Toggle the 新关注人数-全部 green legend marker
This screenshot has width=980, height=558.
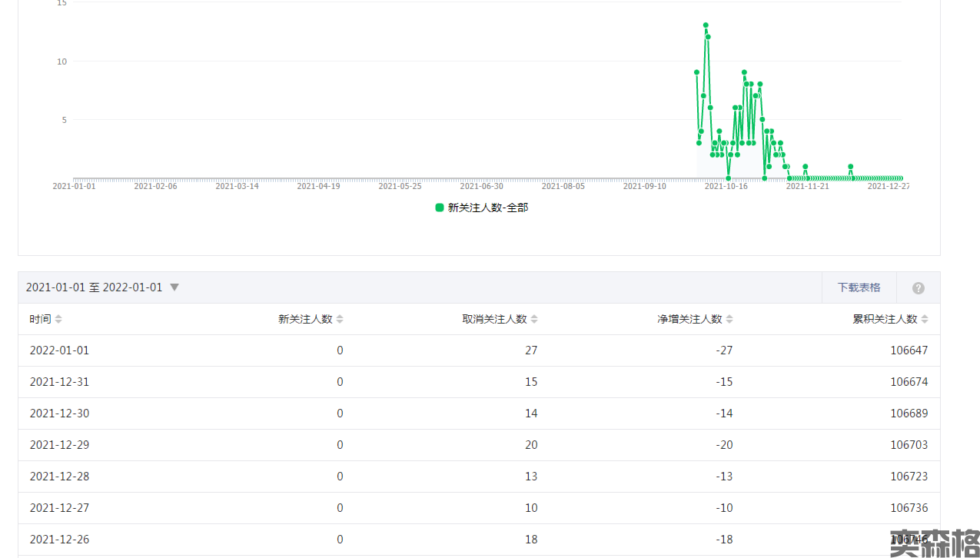pos(440,208)
